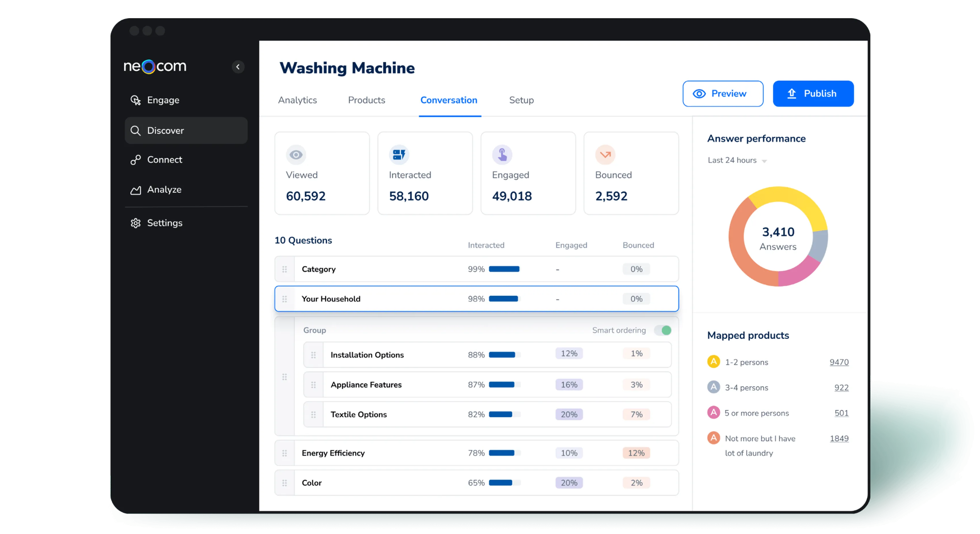This screenshot has width=980, height=534.
Task: Open Settings from the sidebar
Action: (165, 223)
